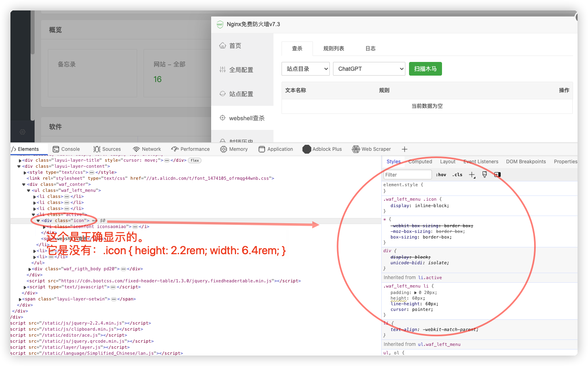Click the website count 16 in background panel
Viewport: 588px width, 366px height.
(158, 79)
